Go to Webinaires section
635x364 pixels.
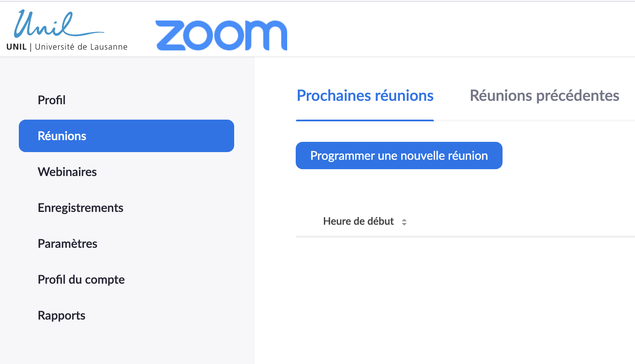(x=67, y=172)
